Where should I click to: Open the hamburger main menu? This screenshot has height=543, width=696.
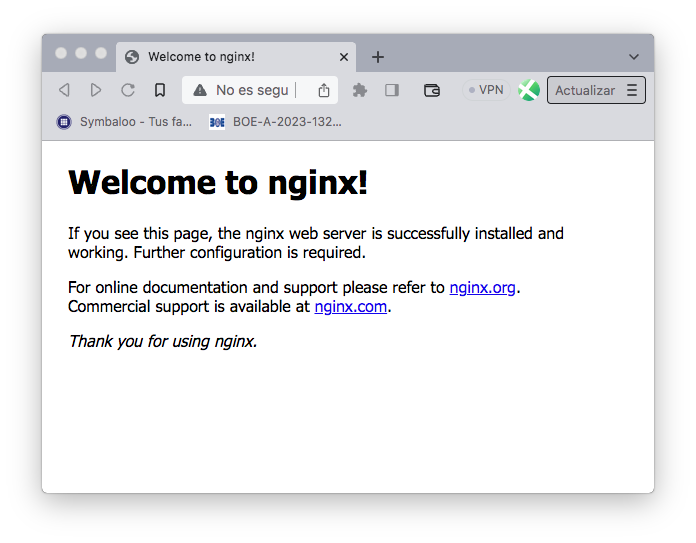(632, 90)
